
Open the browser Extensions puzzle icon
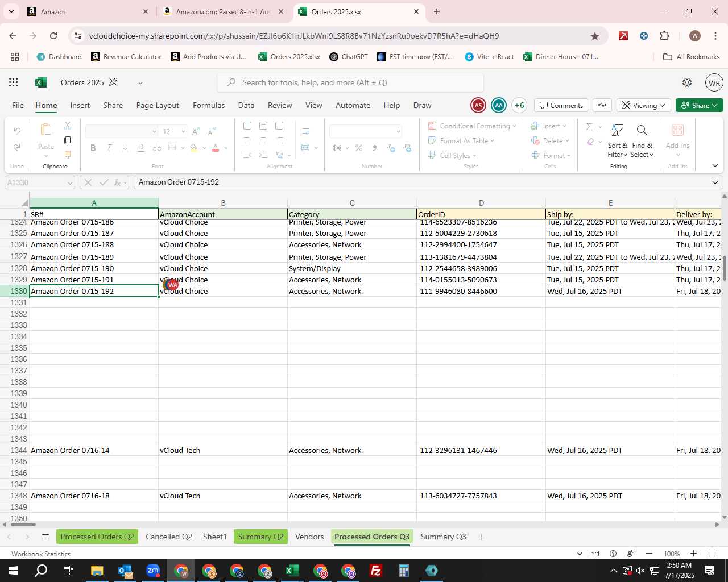pos(665,36)
